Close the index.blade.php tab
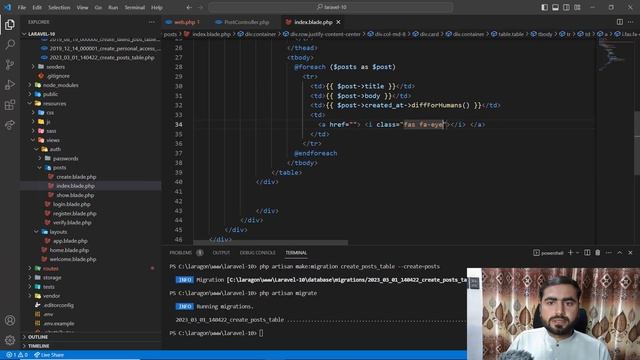The height and width of the screenshot is (360, 640). tap(338, 22)
